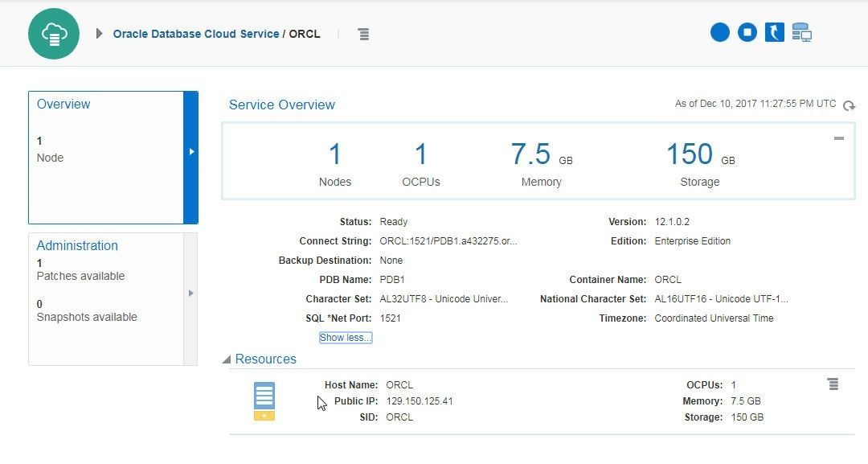
Task: Click the Container Name value ORCL
Action: tap(668, 280)
